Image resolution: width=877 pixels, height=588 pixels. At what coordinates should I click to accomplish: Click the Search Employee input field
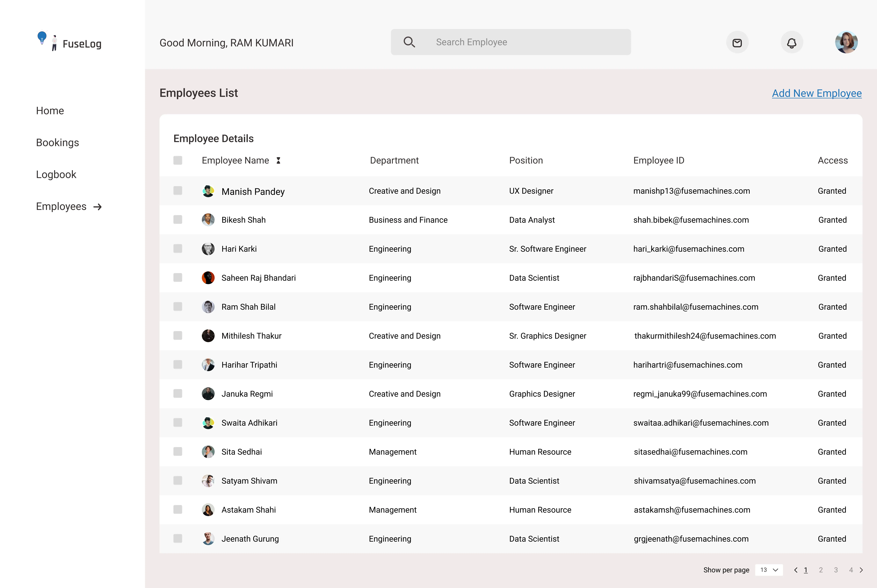[511, 42]
